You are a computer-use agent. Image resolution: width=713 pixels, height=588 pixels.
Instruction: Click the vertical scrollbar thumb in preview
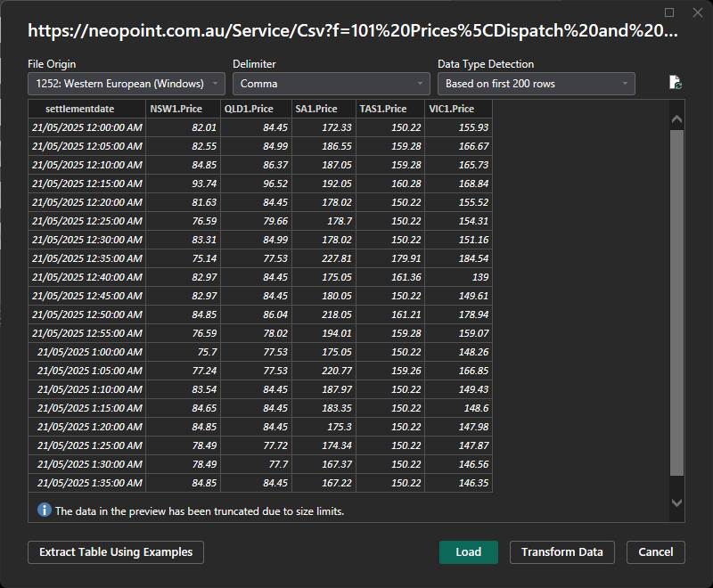tap(676, 303)
